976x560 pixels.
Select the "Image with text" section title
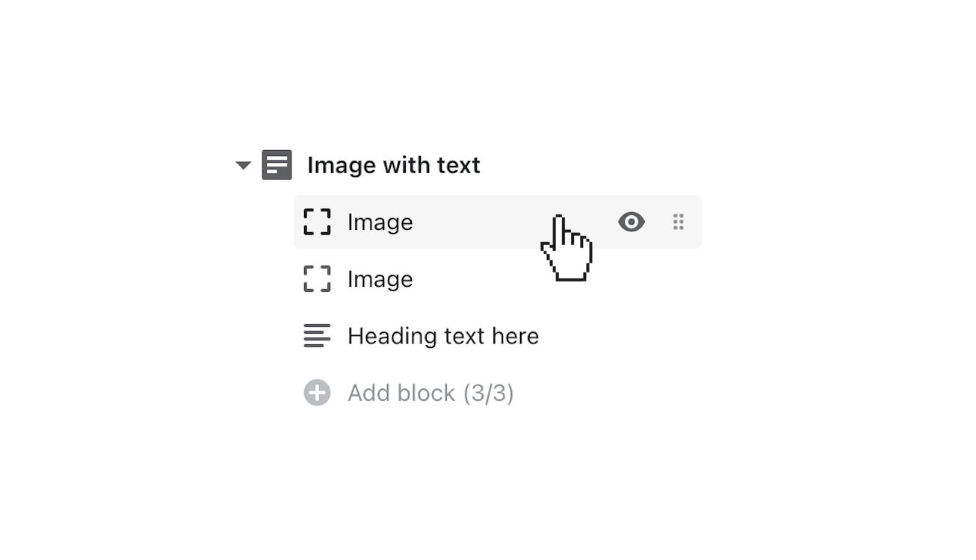point(393,165)
